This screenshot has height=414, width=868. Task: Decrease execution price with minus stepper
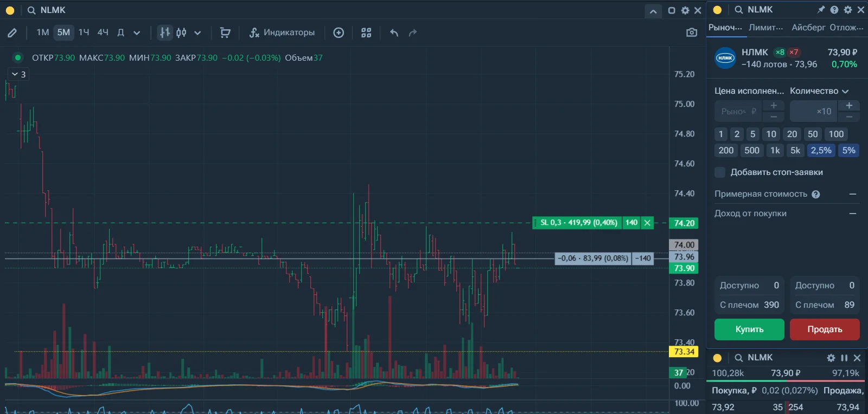click(x=774, y=117)
